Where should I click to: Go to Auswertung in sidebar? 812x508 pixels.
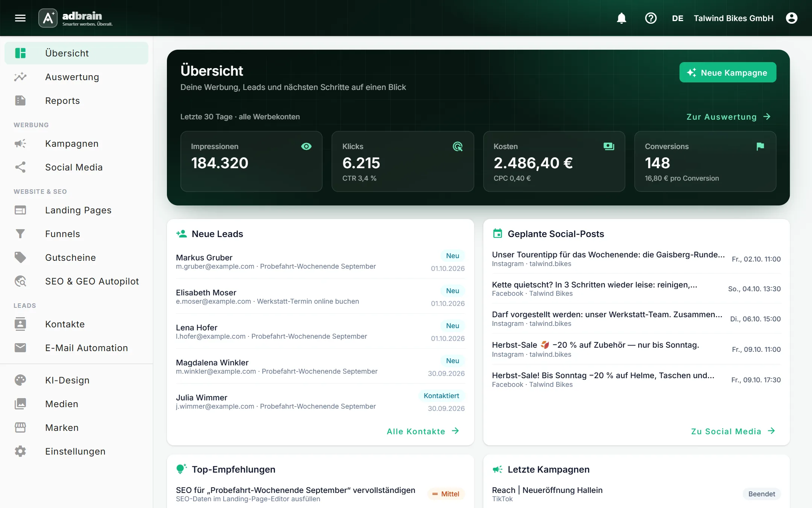[76, 77]
